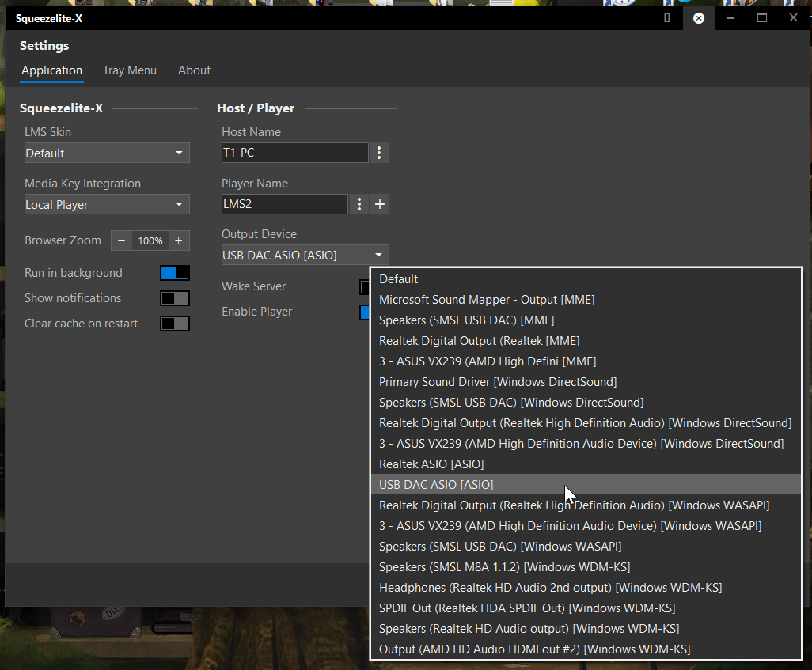Open the LMS Skin dropdown

click(107, 153)
